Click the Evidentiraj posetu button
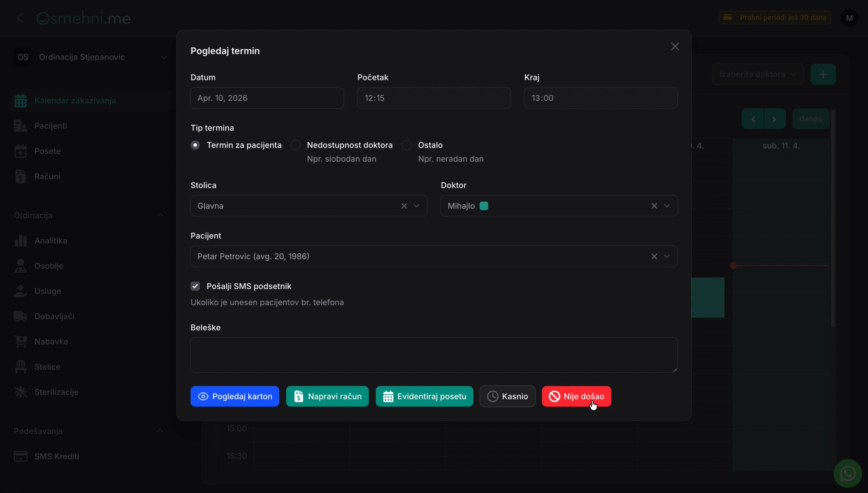 coord(424,396)
